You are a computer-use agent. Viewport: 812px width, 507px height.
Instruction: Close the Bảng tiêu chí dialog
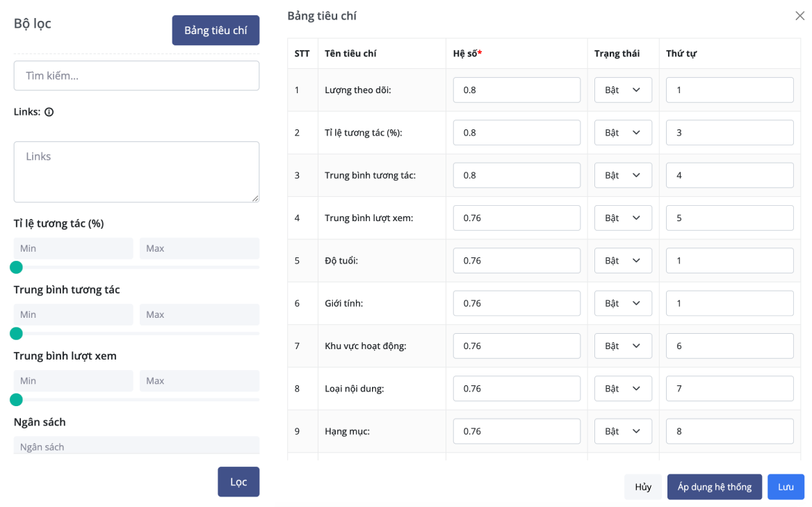[800, 15]
